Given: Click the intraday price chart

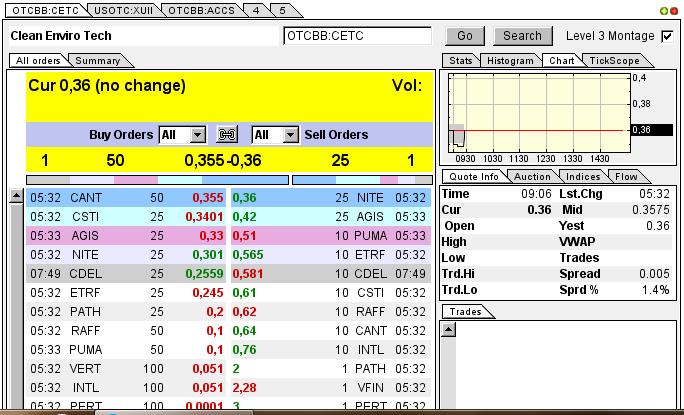Looking at the screenshot, I should click(x=540, y=113).
